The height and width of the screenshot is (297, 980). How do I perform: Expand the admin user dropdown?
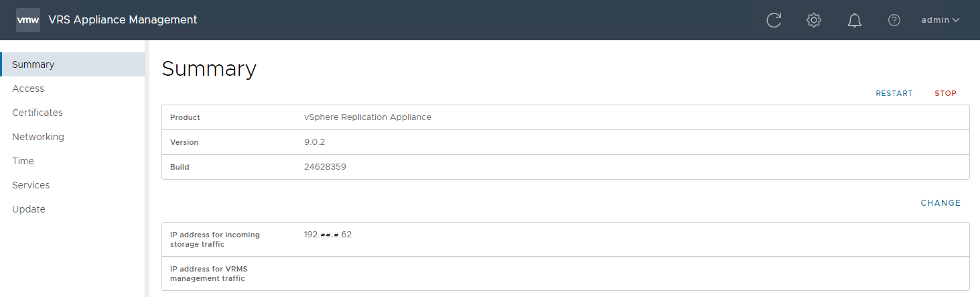coord(940,20)
